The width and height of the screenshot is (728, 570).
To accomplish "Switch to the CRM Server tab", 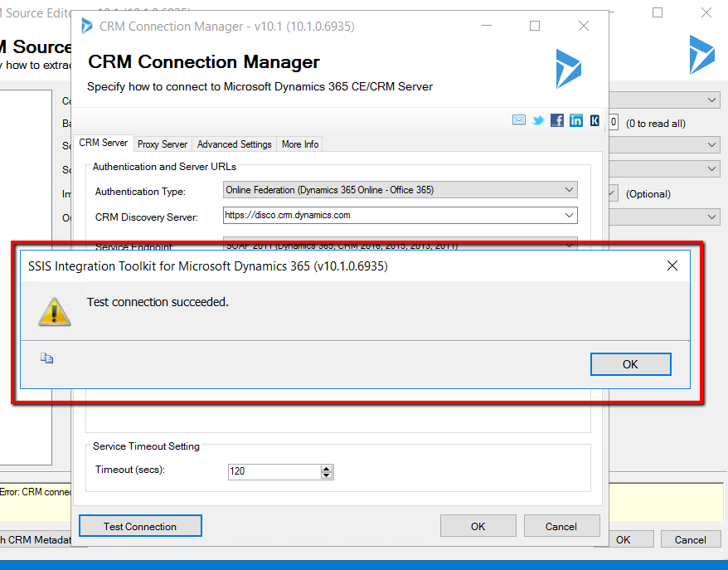I will [x=103, y=143].
